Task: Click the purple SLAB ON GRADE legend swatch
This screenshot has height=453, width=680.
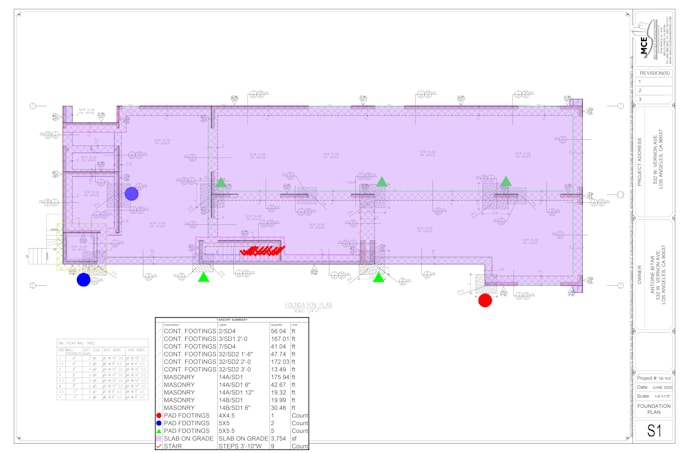Action: pyautogui.click(x=159, y=438)
